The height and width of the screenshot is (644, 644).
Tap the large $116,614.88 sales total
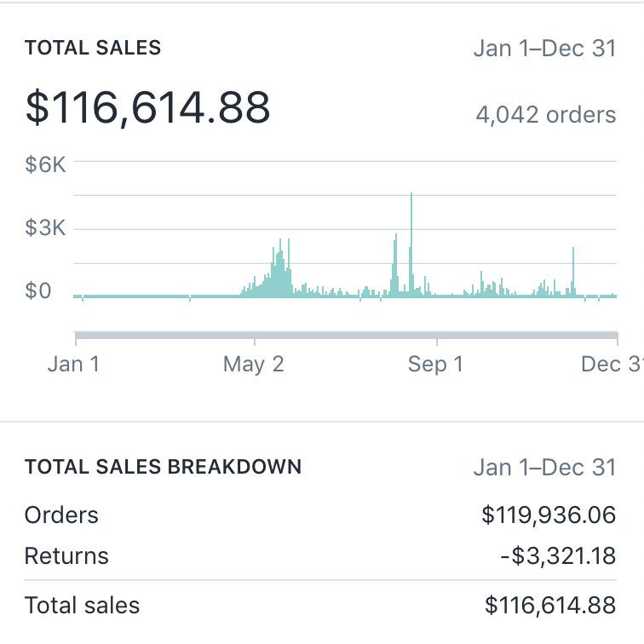148,108
